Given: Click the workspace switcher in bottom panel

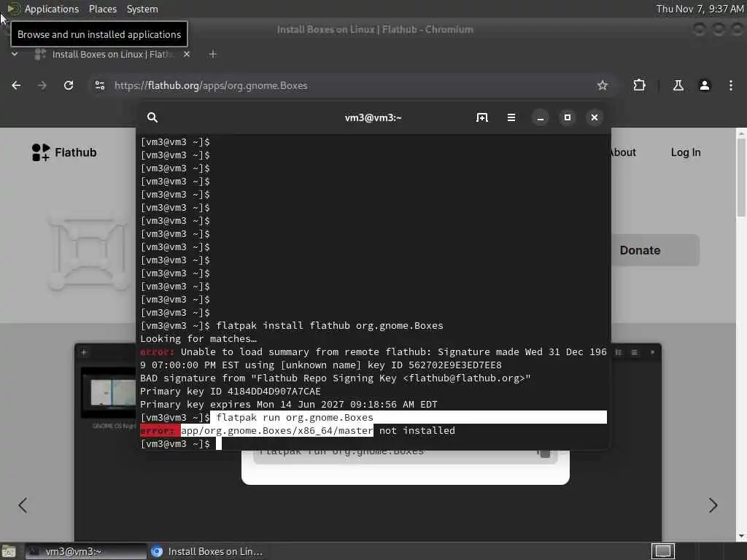Looking at the screenshot, I should (662, 551).
